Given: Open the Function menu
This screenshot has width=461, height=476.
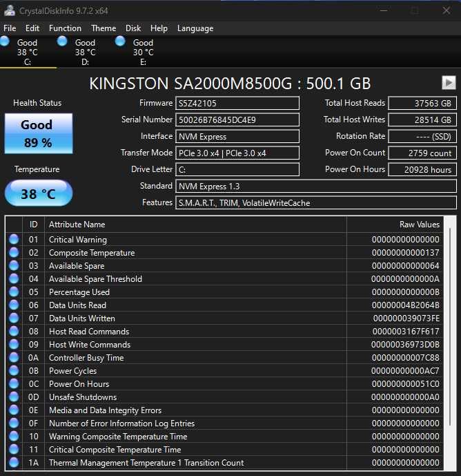Looking at the screenshot, I should 65,28.
